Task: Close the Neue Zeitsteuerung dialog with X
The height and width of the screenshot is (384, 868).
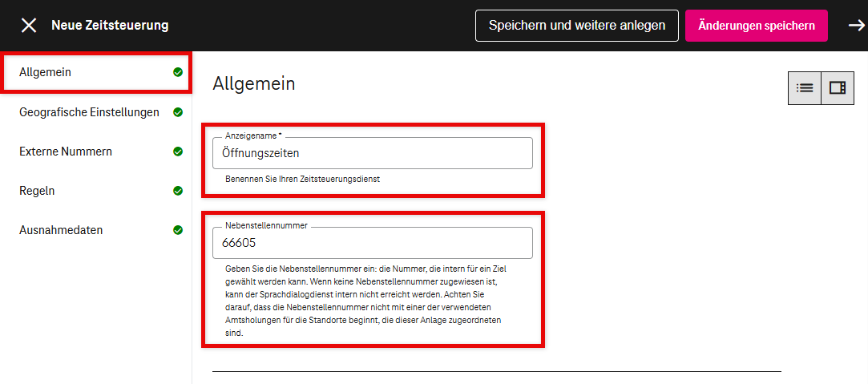Action: 29,26
